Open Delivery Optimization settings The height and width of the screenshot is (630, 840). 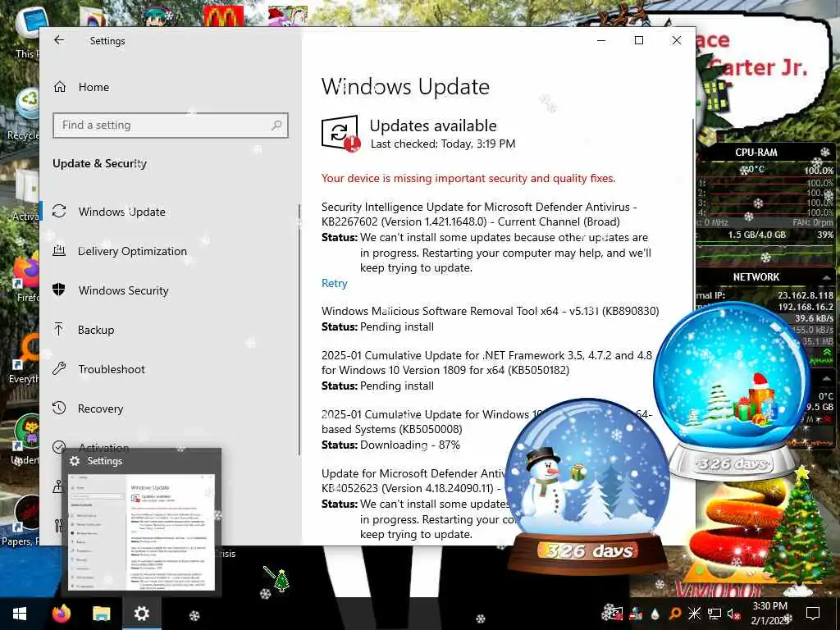pos(132,251)
